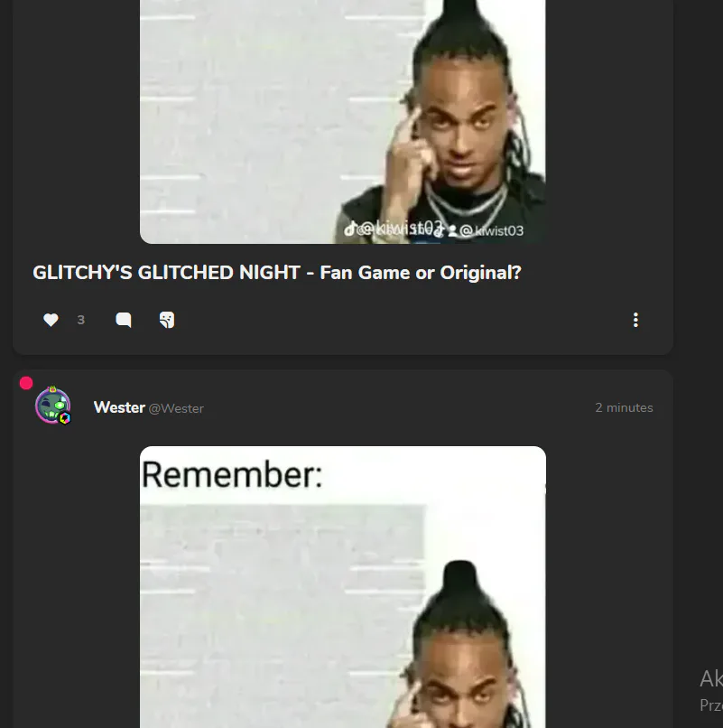Open the post via "2 minutes" timestamp
The width and height of the screenshot is (723, 728).
tap(624, 407)
